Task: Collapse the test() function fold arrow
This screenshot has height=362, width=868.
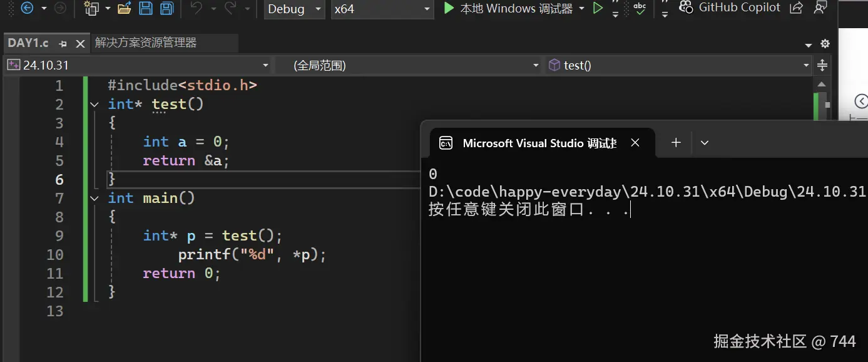Action: 94,105
